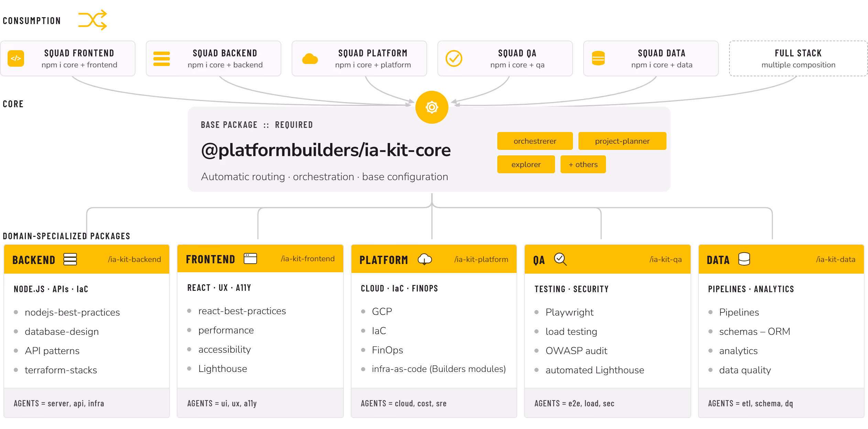Screen dimensions: 868x429
Task: Click accessibility list item
Action: [x=225, y=349]
